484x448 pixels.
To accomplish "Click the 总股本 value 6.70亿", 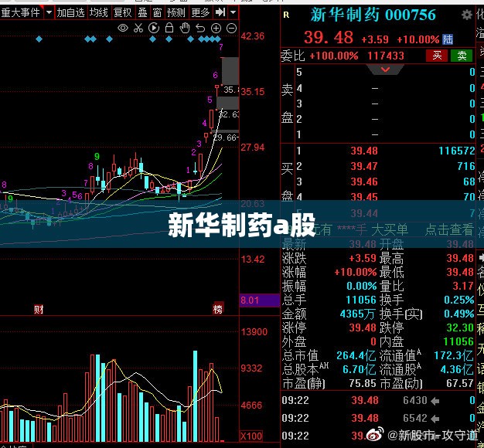I will tap(360, 370).
